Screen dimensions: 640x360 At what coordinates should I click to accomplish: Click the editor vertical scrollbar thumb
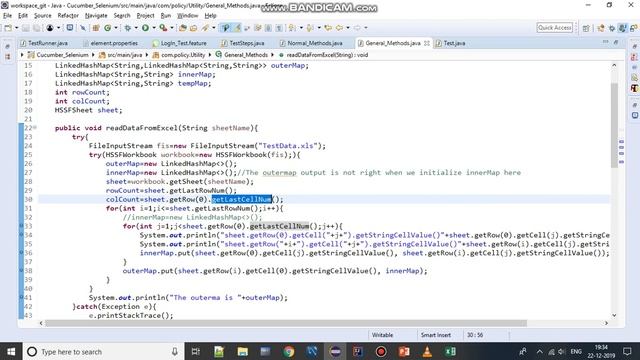tap(614, 125)
